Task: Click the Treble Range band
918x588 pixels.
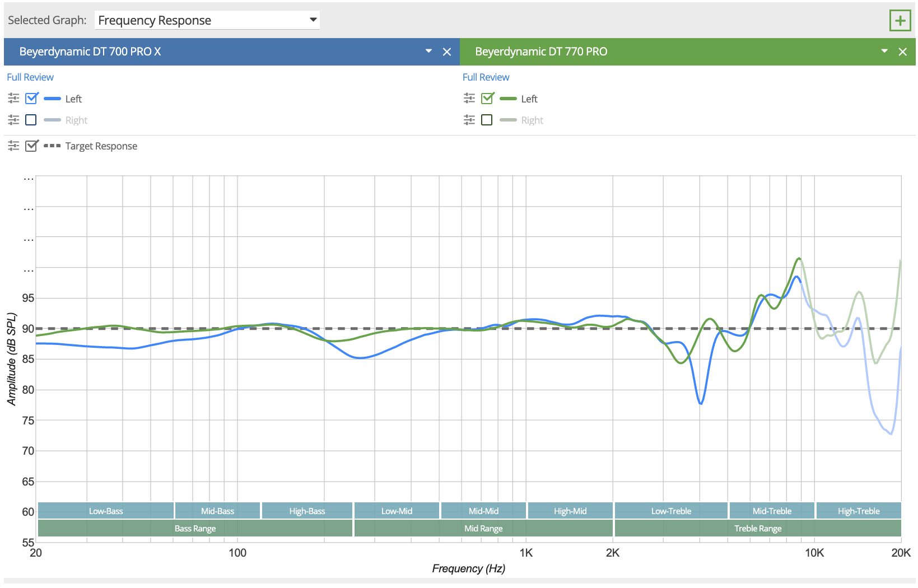Action: [x=758, y=528]
